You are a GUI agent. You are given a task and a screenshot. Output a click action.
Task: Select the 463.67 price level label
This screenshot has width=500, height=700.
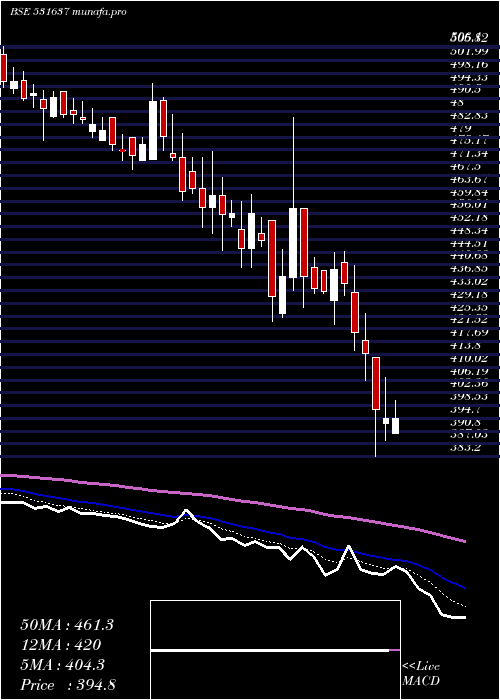coord(469,179)
